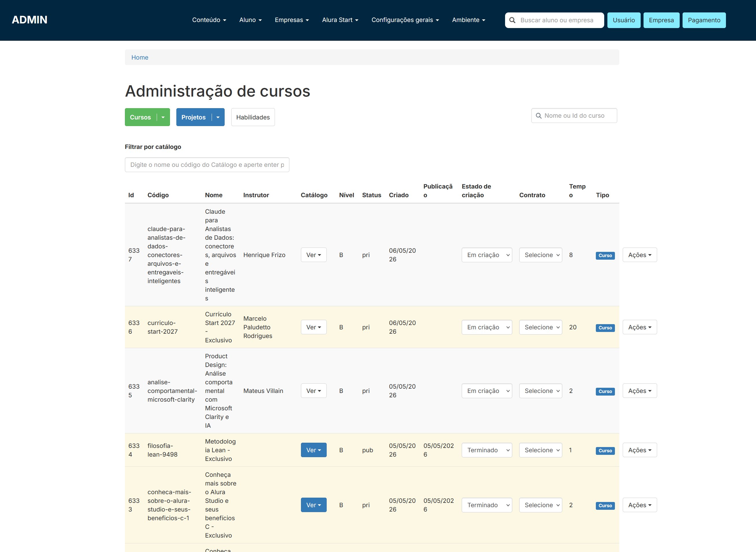Open Contrato Selecione for filosofia-lean-9498
Image resolution: width=756 pixels, height=552 pixels.
click(541, 450)
